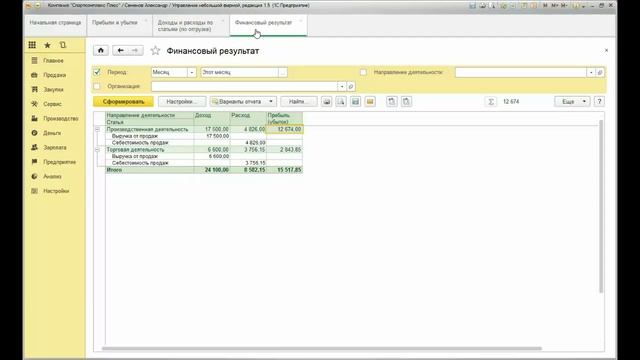The height and width of the screenshot is (360, 640).
Task: Open organization field lookup icon
Action: click(351, 87)
